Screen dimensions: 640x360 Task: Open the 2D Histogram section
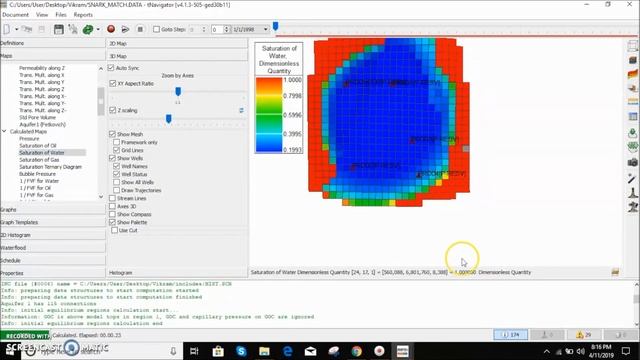click(x=53, y=235)
